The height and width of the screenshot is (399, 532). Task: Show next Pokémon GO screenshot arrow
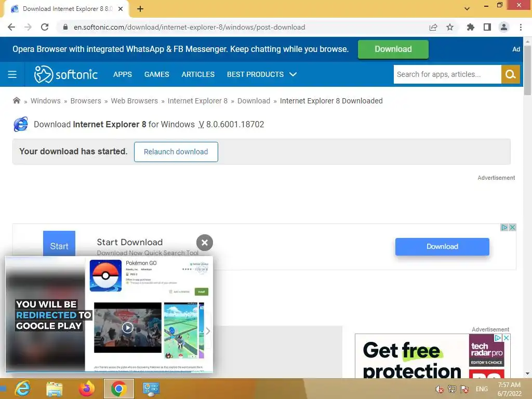click(x=208, y=331)
